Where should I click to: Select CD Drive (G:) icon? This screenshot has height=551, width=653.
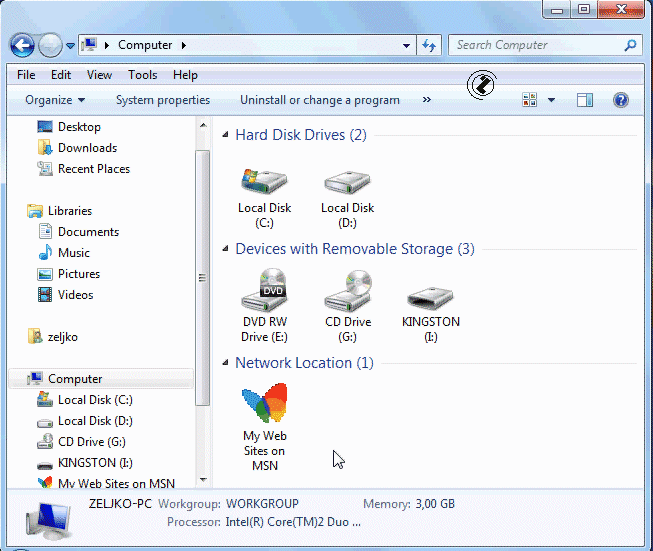tap(347, 291)
